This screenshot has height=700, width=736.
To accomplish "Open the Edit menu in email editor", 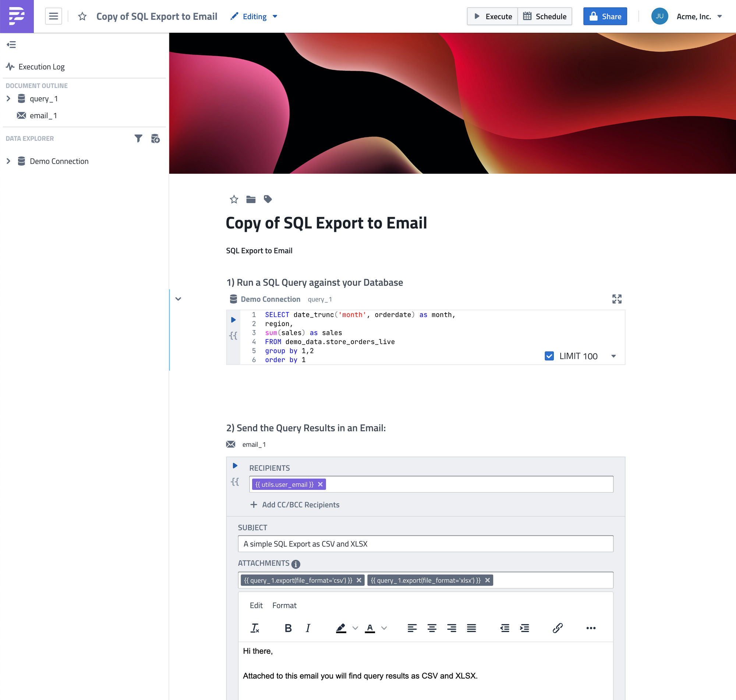I will [x=256, y=605].
